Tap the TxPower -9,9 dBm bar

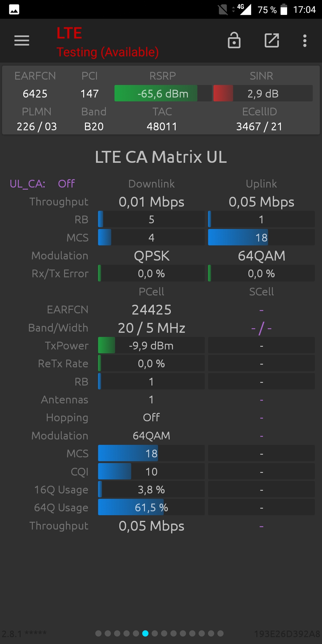click(x=151, y=345)
